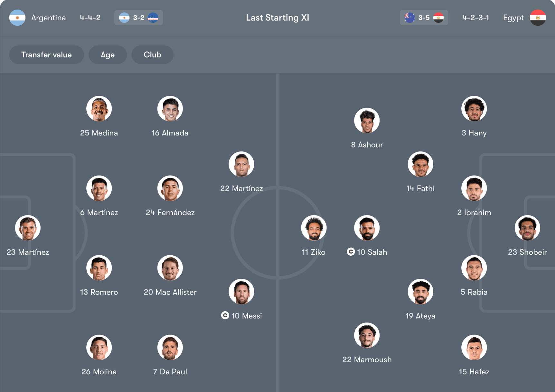Open Messi's player avatar
Image resolution: width=555 pixels, height=392 pixels.
coord(241,292)
